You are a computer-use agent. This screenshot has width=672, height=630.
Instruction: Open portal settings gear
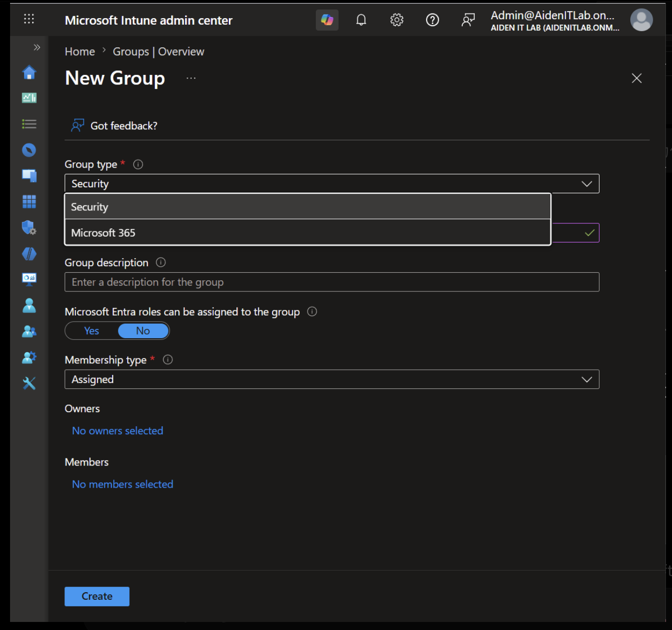(397, 20)
